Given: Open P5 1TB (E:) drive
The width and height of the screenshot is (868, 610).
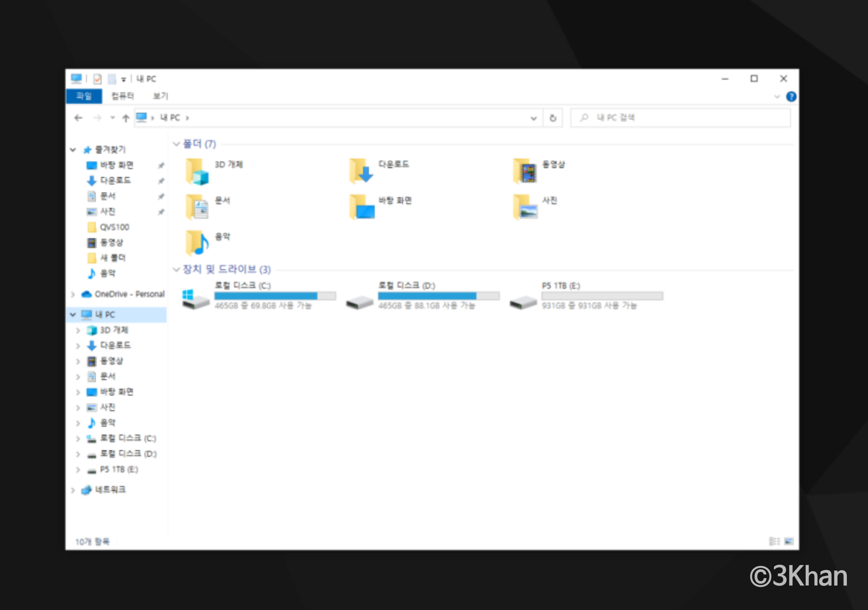Looking at the screenshot, I should [524, 302].
